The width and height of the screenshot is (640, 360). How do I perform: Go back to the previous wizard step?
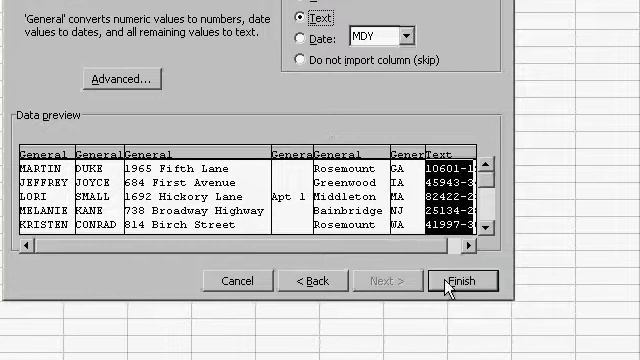pyautogui.click(x=313, y=281)
